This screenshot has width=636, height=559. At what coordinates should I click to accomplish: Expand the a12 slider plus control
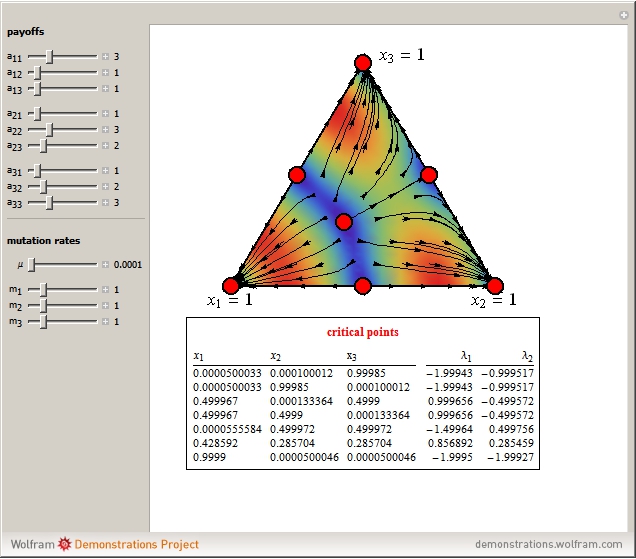pyautogui.click(x=105, y=73)
